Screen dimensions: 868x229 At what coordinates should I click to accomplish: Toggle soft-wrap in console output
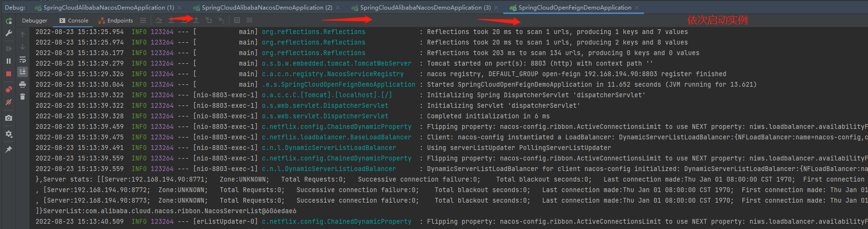pos(23,59)
